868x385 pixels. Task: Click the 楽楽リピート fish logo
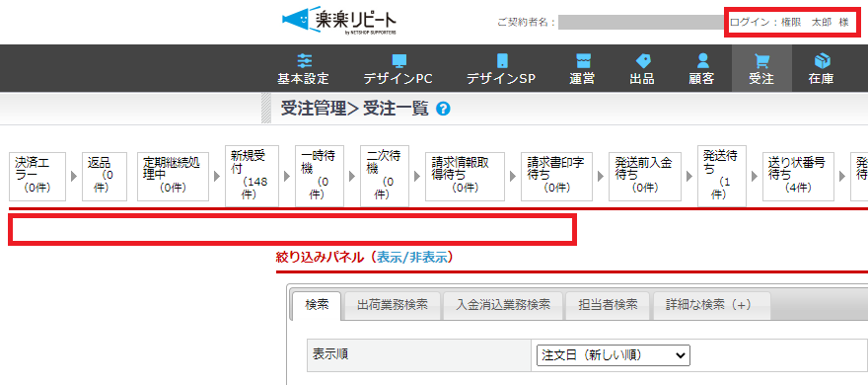(x=338, y=21)
